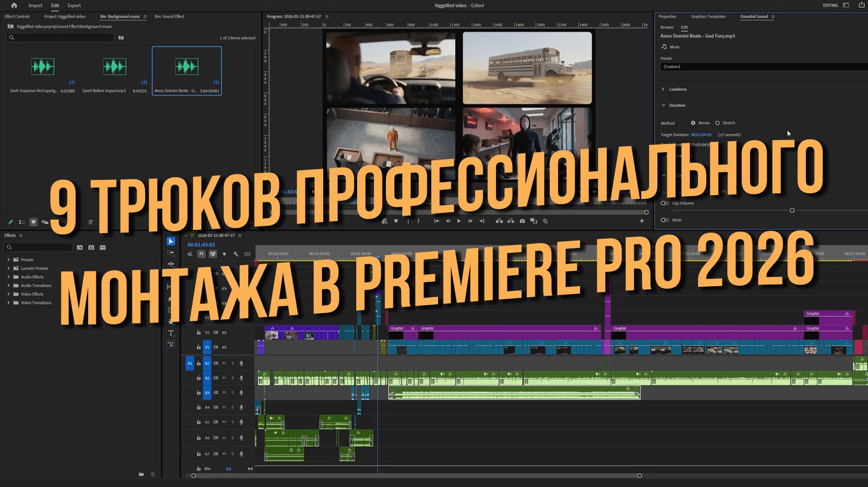
Task: Switch to Bin: Sound Effect tab
Action: tap(170, 16)
